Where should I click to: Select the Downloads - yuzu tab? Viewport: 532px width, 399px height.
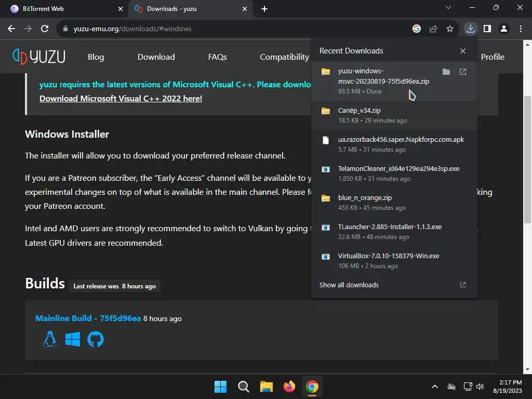pos(190,9)
